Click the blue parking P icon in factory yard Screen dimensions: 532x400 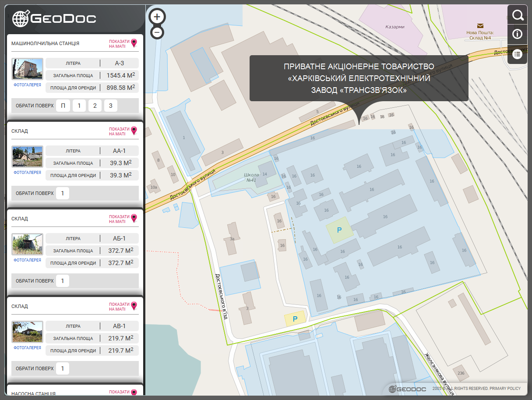339,230
